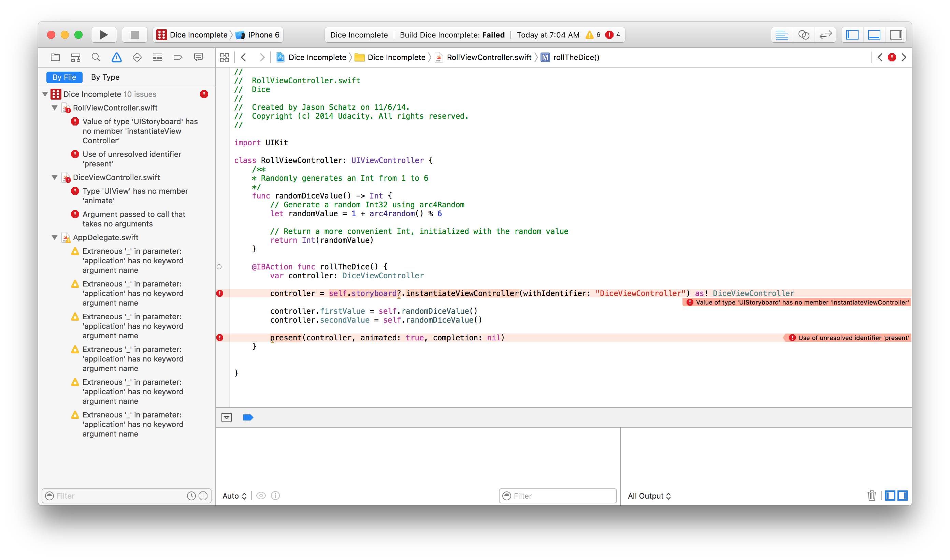Switch the issue grouping to By Type
This screenshot has width=950, height=560.
105,77
